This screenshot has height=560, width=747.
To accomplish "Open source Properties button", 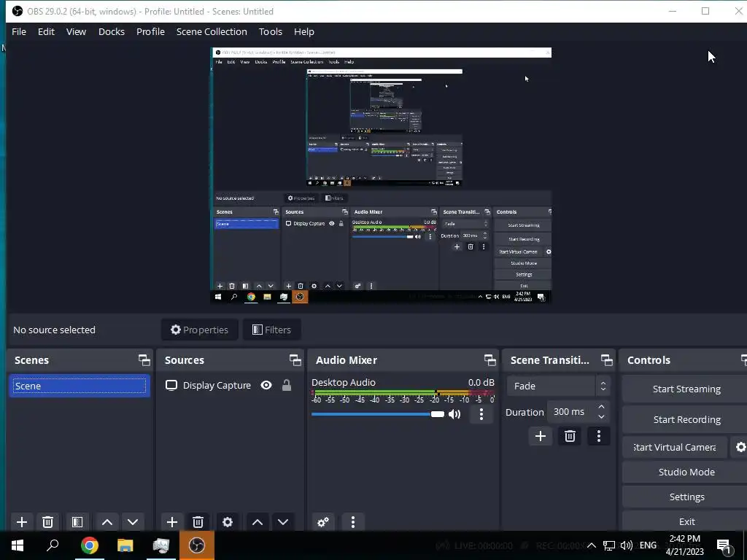I will pos(200,330).
